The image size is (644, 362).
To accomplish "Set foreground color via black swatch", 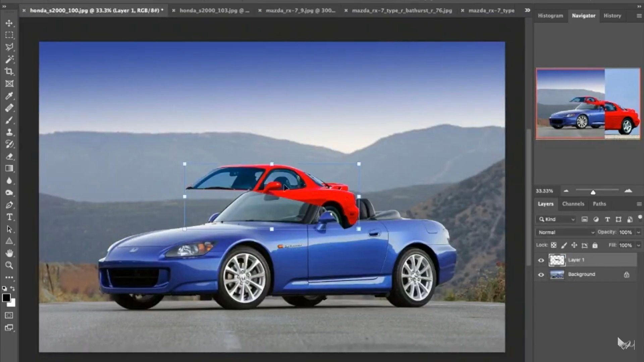I will pyautogui.click(x=6, y=298).
